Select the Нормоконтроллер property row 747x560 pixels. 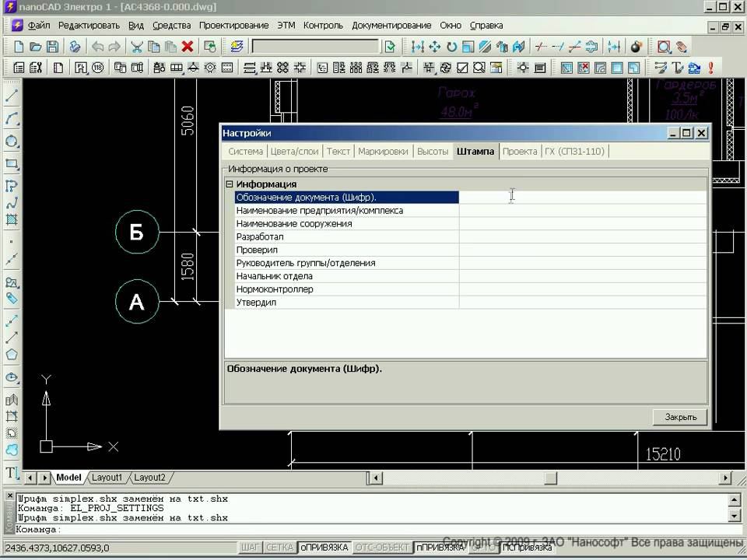(470, 289)
